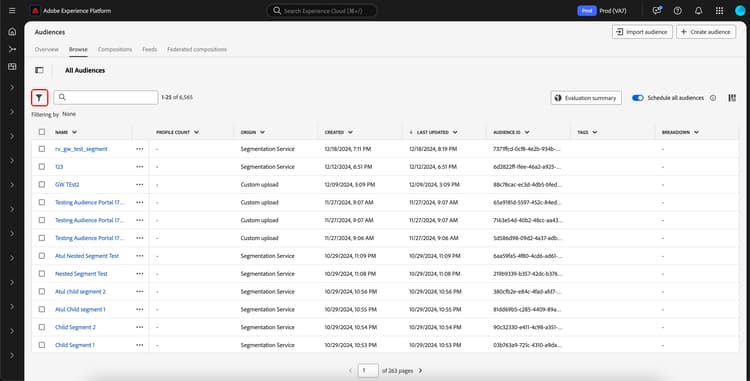The image size is (750, 381).
Task: Tick the GW TEst2 row checkbox
Action: tap(42, 184)
